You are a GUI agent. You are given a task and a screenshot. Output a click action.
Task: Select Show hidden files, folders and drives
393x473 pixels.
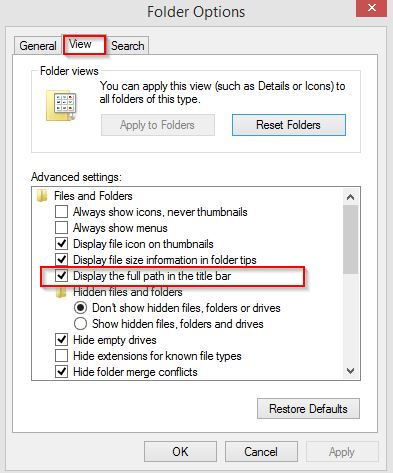(x=80, y=324)
